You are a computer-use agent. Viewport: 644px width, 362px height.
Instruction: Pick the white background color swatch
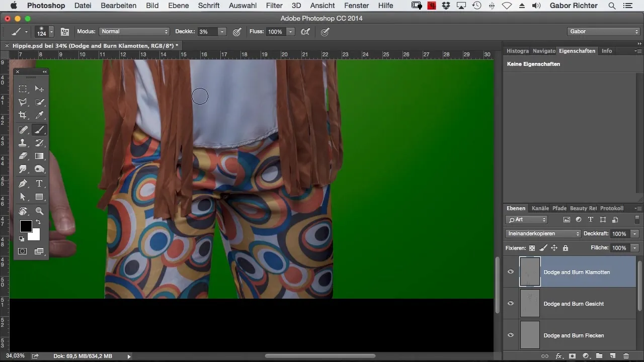[35, 236]
